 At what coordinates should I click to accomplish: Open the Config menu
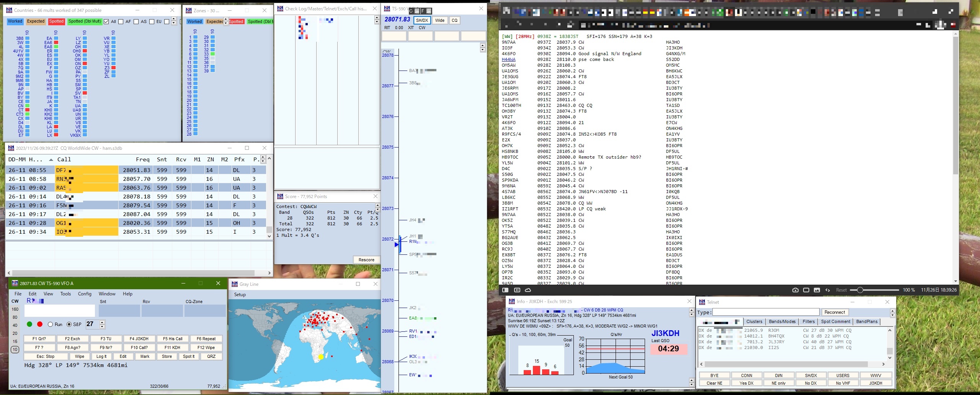(x=85, y=294)
